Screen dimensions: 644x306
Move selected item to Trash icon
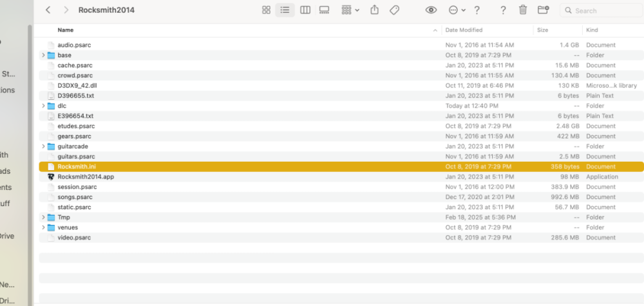point(523,10)
